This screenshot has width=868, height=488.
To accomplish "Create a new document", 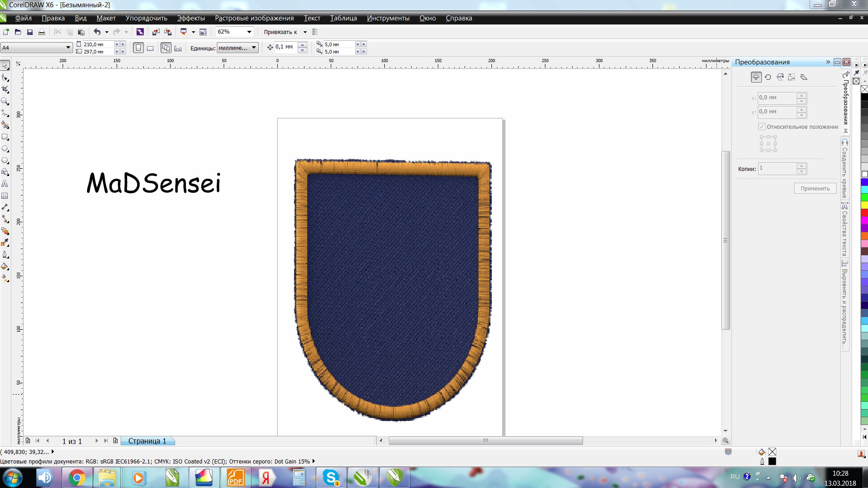I will pyautogui.click(x=6, y=32).
